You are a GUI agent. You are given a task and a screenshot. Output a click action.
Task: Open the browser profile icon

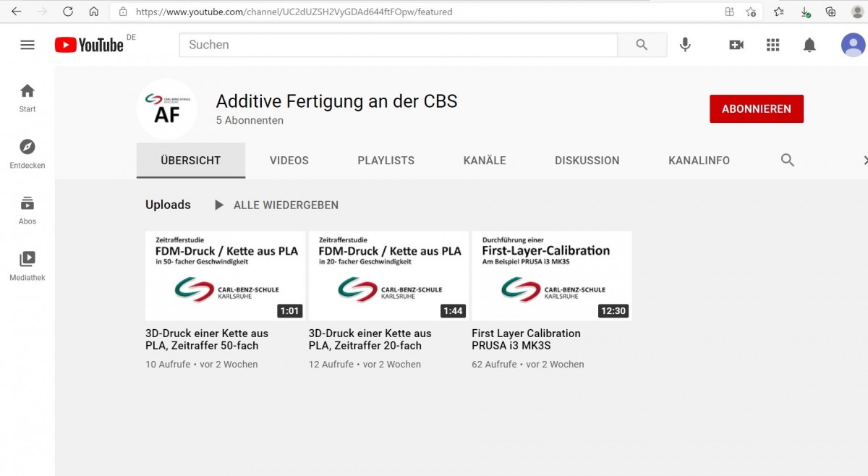point(857,12)
